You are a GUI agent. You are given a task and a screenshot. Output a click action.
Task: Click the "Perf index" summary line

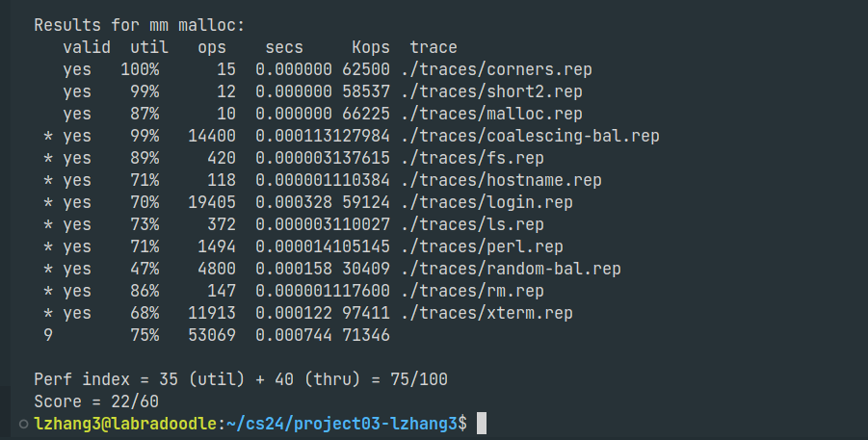(241, 379)
